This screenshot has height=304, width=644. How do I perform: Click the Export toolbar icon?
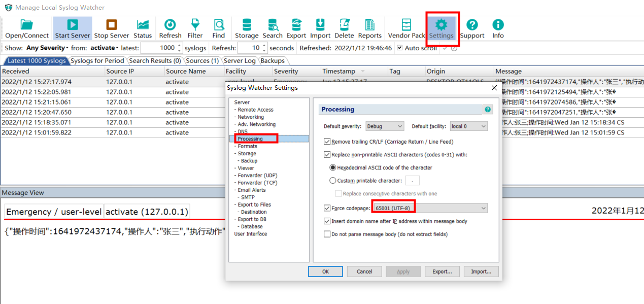[296, 29]
